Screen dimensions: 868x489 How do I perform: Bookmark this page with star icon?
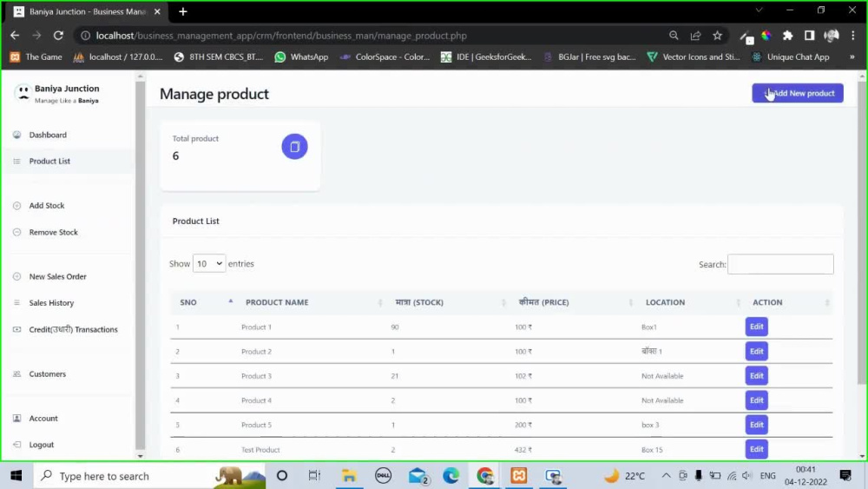(718, 36)
